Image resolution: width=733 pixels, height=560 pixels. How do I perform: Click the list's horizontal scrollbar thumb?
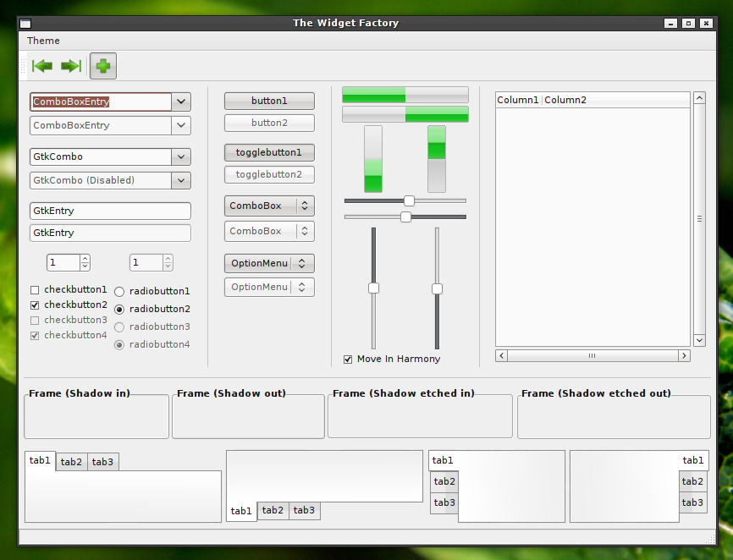592,356
